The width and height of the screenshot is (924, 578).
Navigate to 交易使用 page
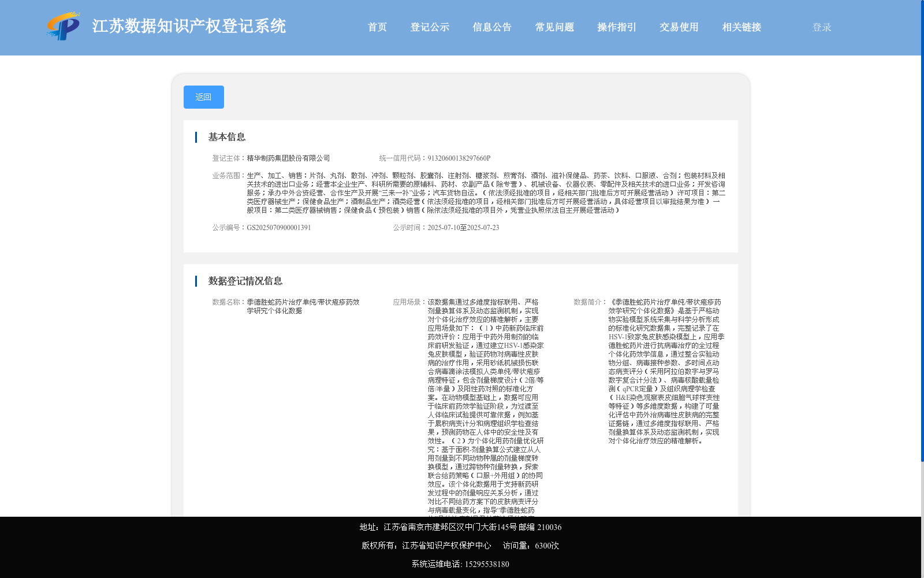pos(679,27)
